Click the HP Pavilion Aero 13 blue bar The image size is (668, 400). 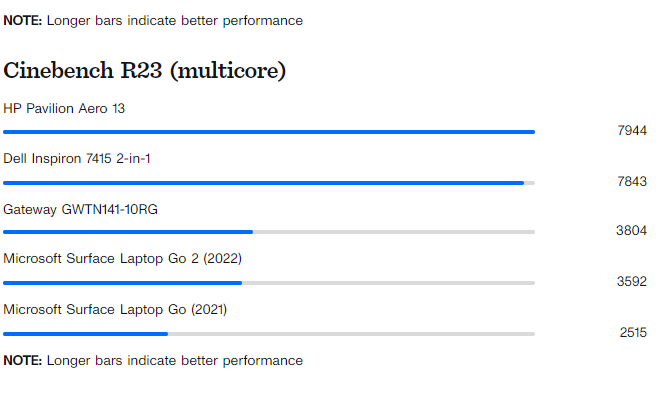[268, 132]
